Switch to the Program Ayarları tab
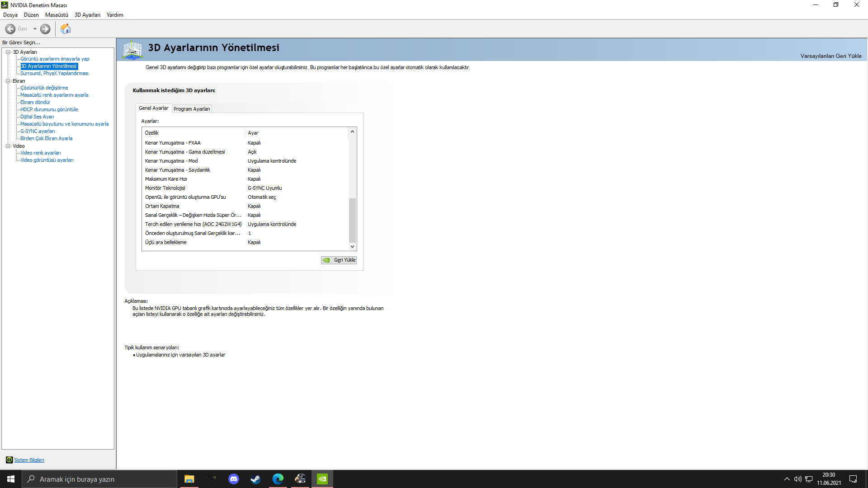Viewport: 868px width, 488px height. [192, 109]
